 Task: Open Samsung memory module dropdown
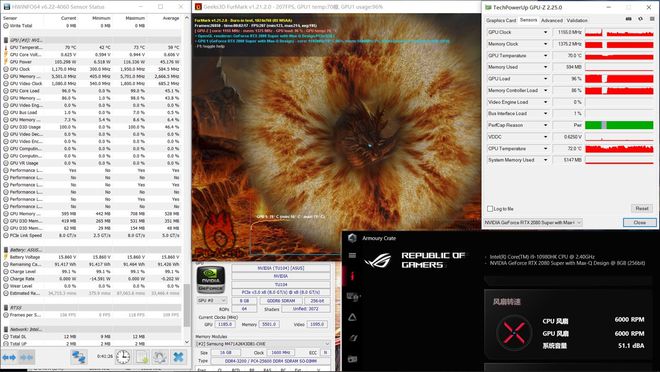(263, 344)
